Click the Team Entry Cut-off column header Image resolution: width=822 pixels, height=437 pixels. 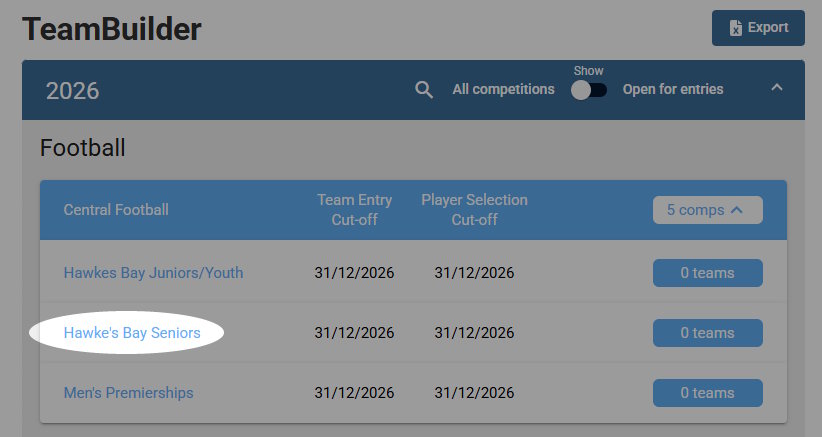click(354, 210)
